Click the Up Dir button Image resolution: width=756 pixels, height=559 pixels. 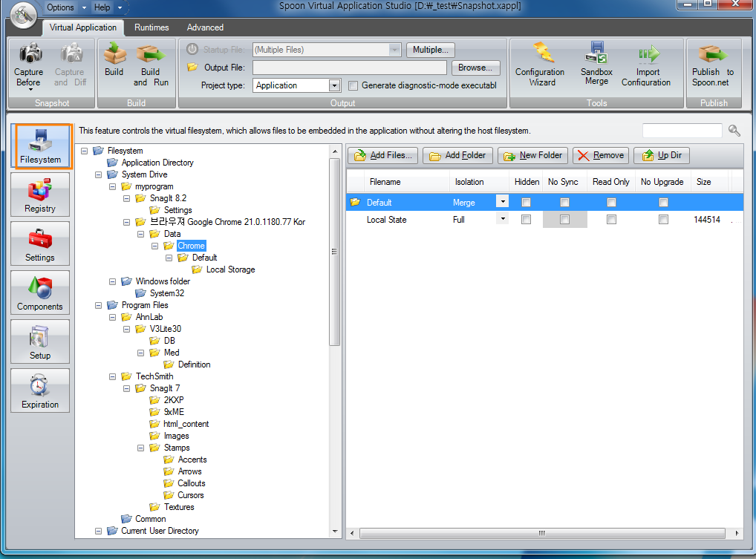(662, 155)
